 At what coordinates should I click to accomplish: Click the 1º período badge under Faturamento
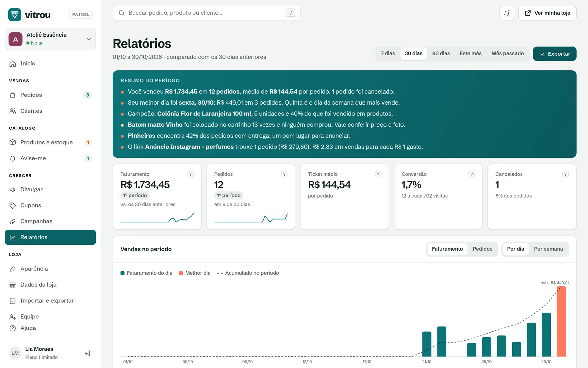(x=135, y=196)
